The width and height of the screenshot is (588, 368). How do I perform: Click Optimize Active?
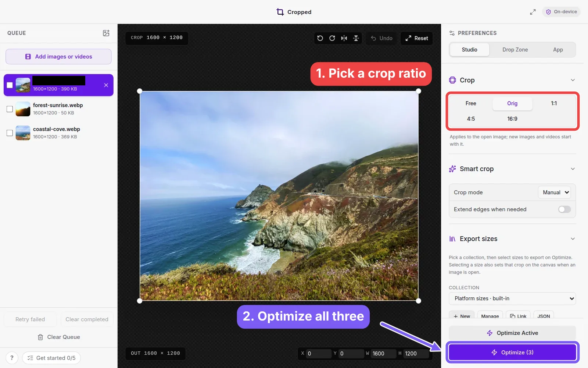coord(512,333)
